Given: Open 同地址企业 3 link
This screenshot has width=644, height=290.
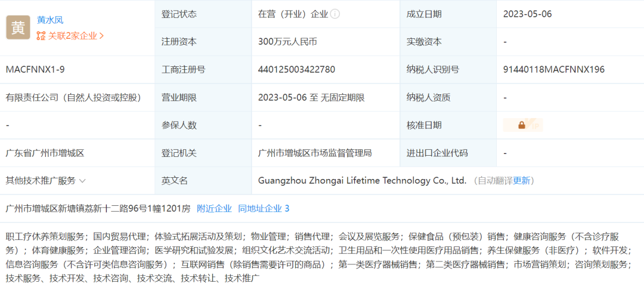Looking at the screenshot, I should tap(264, 209).
